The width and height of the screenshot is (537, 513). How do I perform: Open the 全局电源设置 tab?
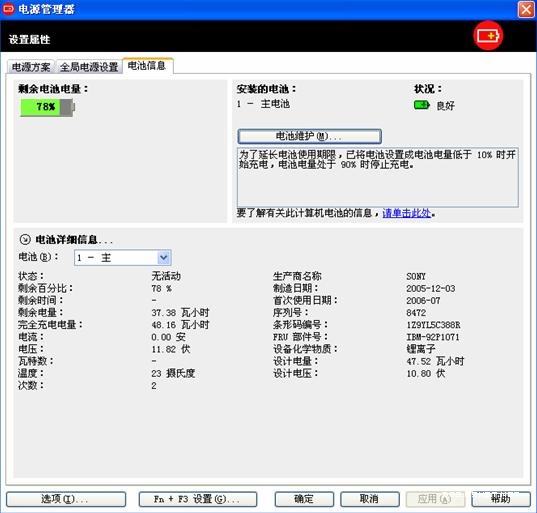coord(89,67)
